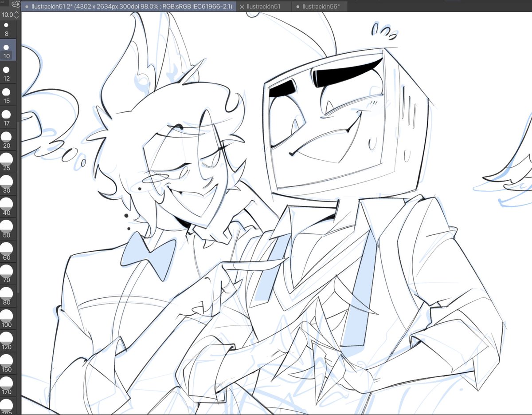Image resolution: width=532 pixels, height=415 pixels.
Task: Switch to the Ilustración56* tab
Action: pyautogui.click(x=319, y=7)
